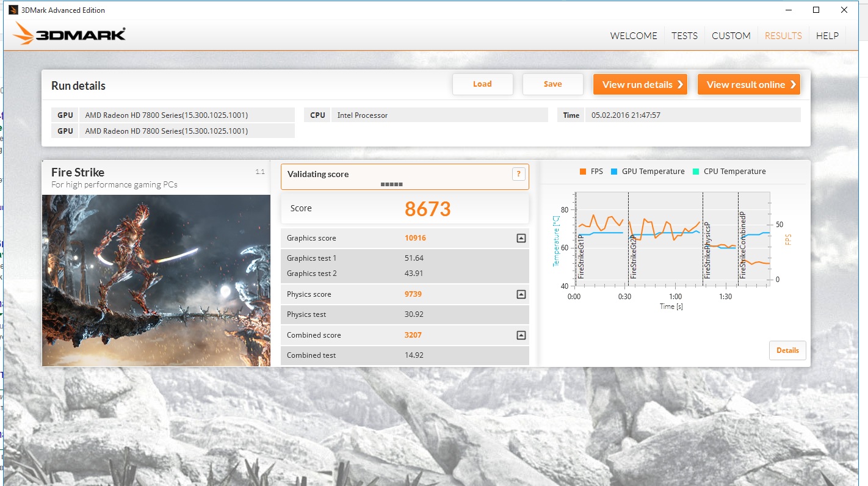Click the overall score value 8673
Screen dimensions: 868x486
(427, 209)
